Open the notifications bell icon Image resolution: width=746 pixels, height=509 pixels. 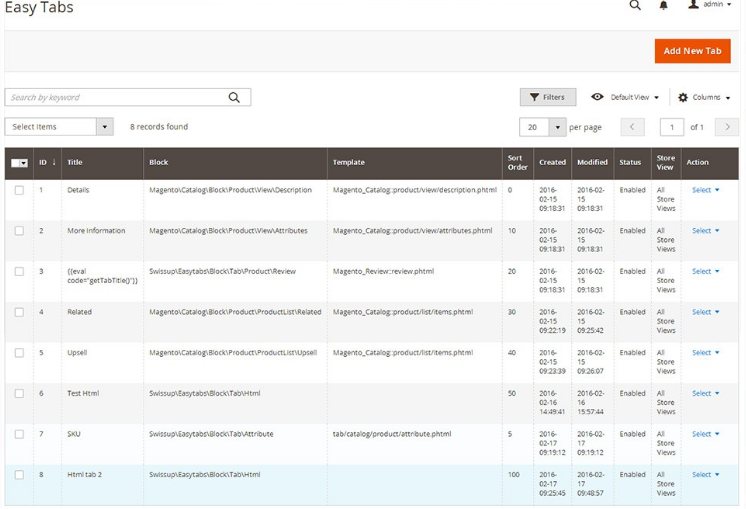point(663,6)
